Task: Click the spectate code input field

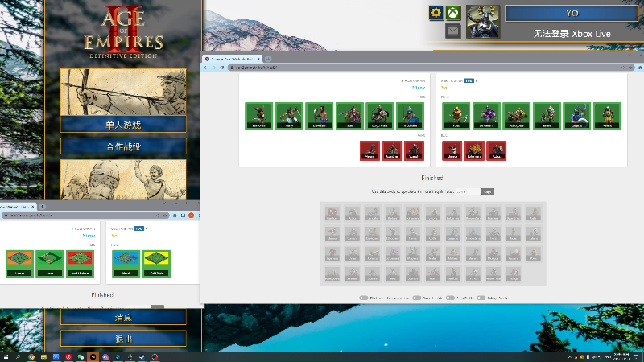Action: click(468, 191)
